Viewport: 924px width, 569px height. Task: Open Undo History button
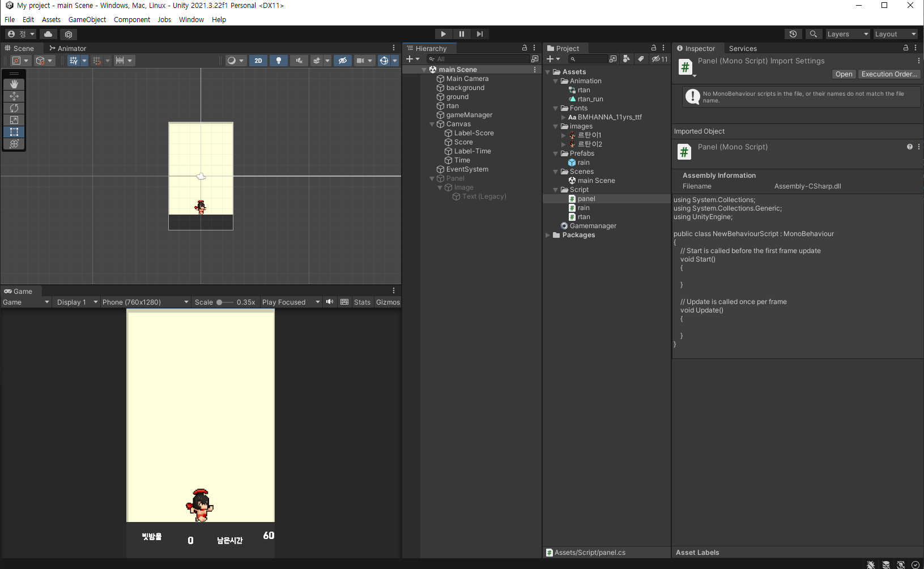pyautogui.click(x=793, y=34)
